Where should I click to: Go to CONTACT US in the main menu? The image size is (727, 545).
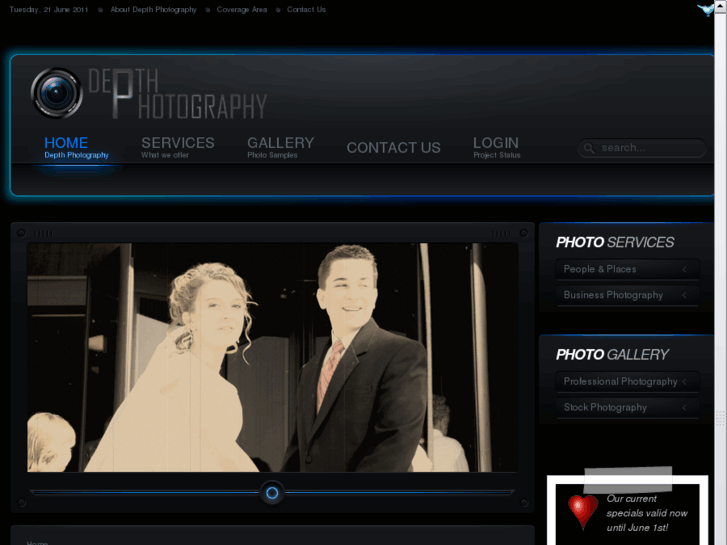[x=393, y=147]
